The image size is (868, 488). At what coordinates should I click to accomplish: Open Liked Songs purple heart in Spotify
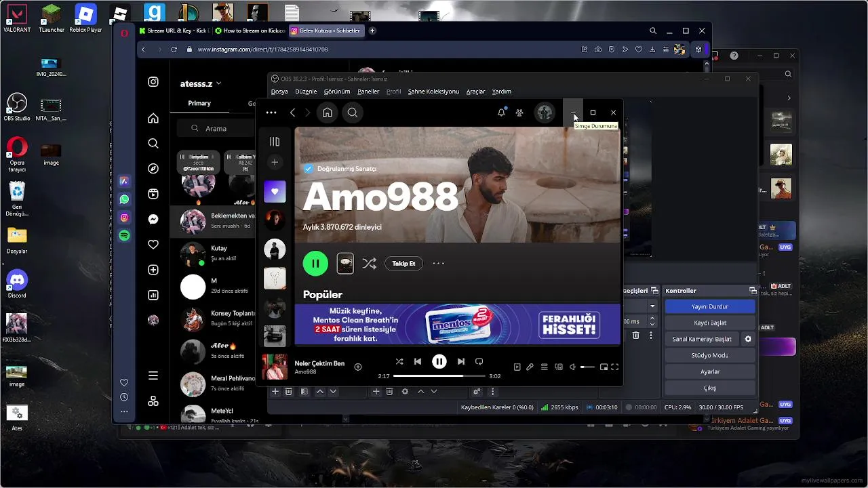275,191
